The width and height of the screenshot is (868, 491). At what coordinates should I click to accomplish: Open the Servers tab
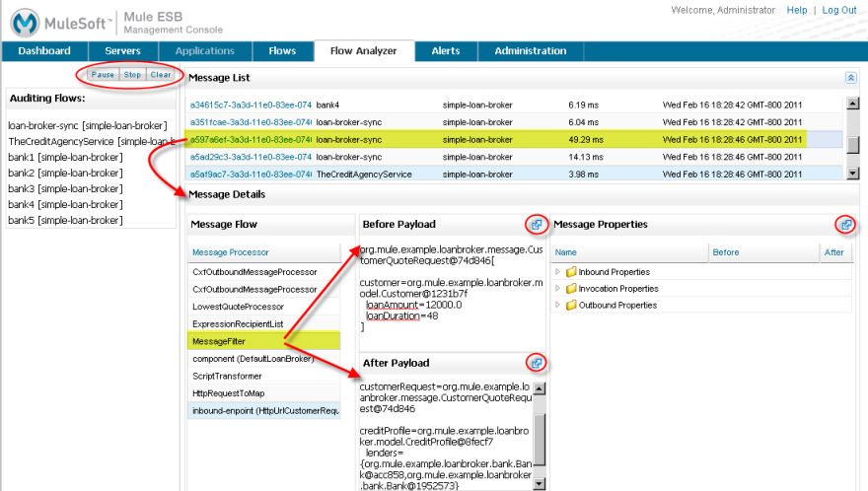(x=123, y=51)
